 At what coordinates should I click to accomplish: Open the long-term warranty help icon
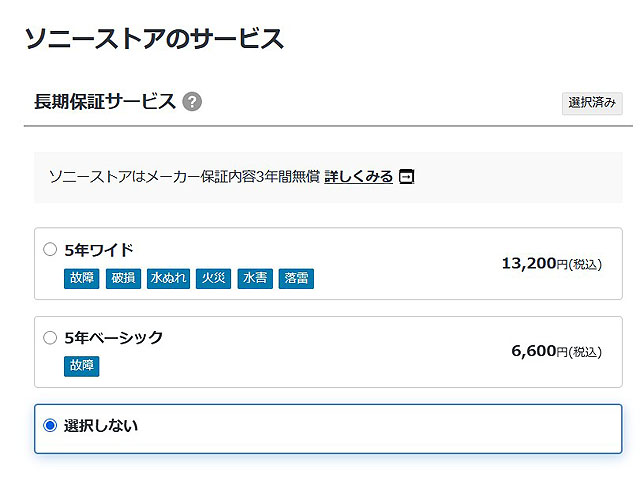point(192,102)
